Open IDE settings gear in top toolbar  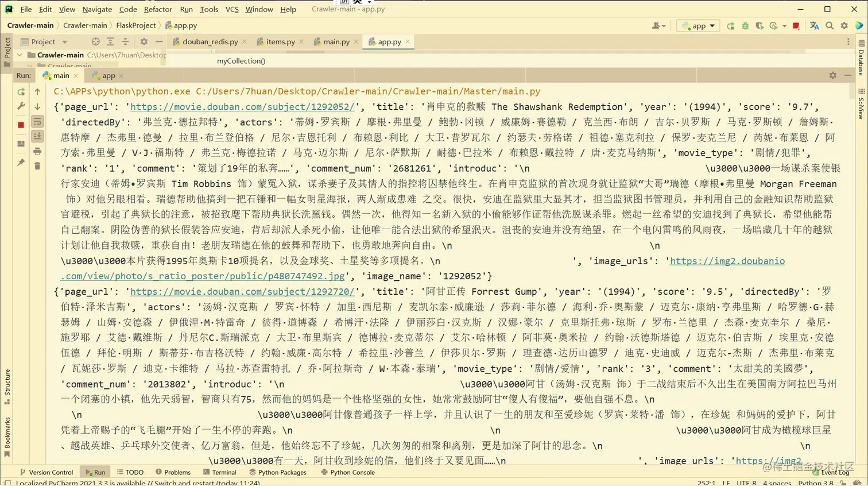(844, 26)
